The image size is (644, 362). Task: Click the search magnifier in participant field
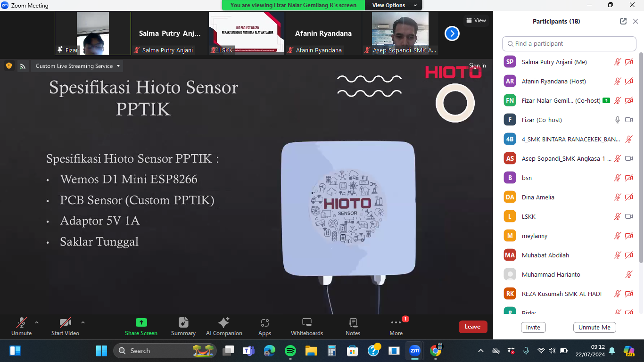(510, 44)
